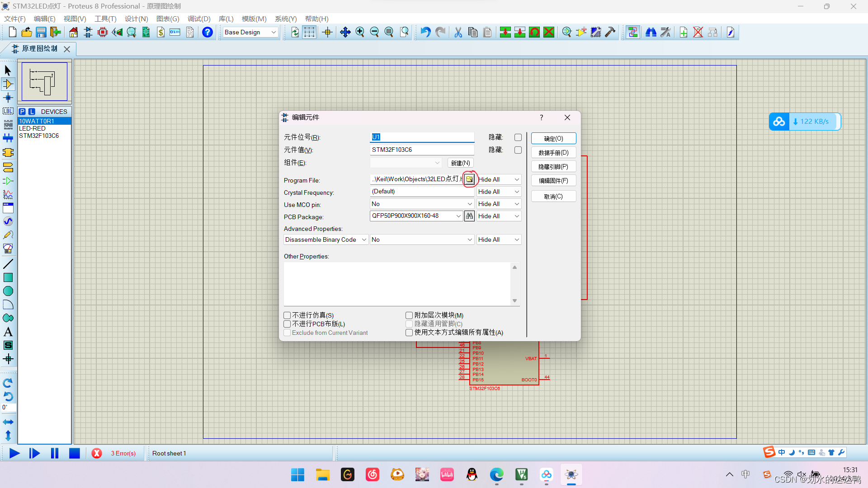The image size is (868, 488).
Task: Click the Other Properties text area
Action: [397, 284]
